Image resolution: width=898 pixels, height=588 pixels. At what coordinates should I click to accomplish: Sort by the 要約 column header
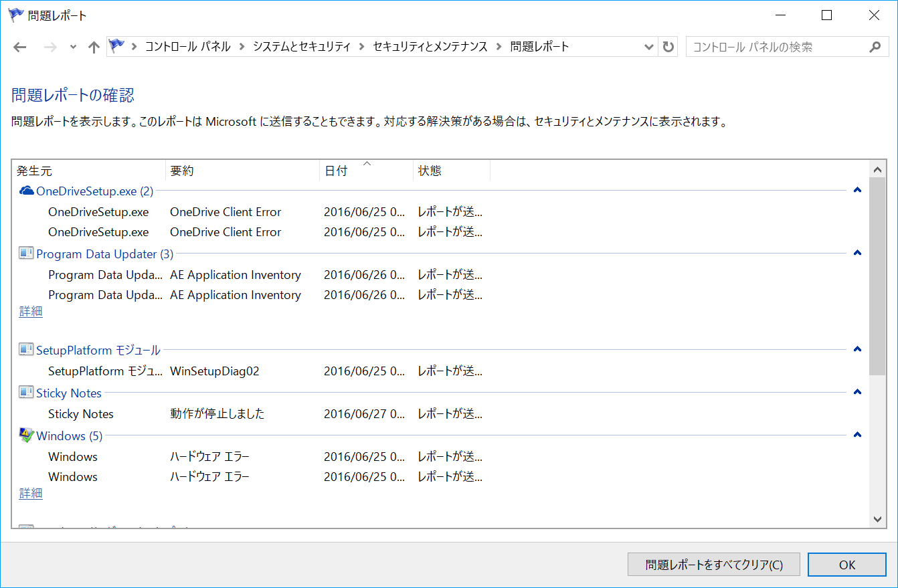[x=242, y=171]
